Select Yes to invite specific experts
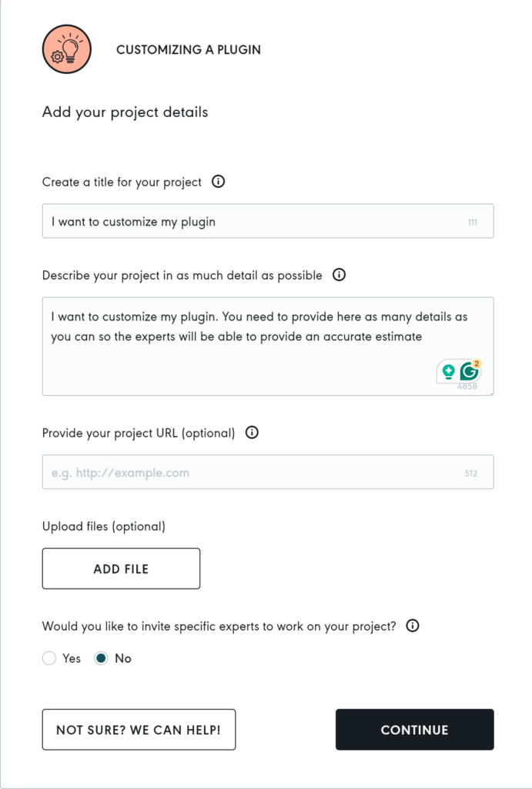The width and height of the screenshot is (532, 789). [x=49, y=658]
